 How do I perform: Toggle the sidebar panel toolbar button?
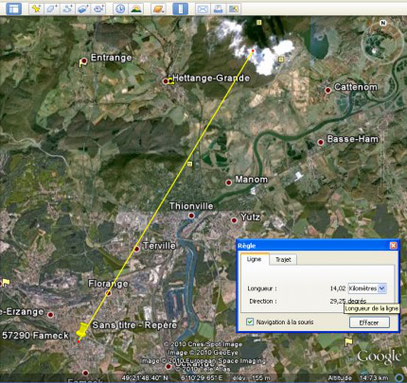[x=14, y=8]
